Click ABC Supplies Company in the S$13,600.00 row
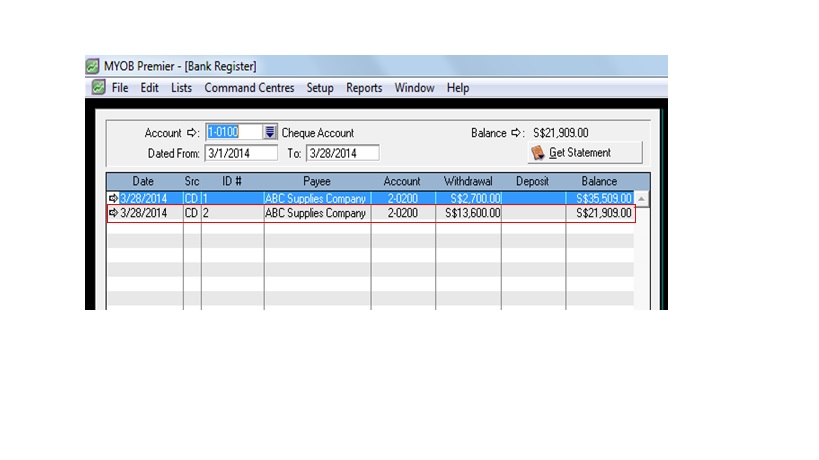The image size is (819, 460). pos(315,213)
